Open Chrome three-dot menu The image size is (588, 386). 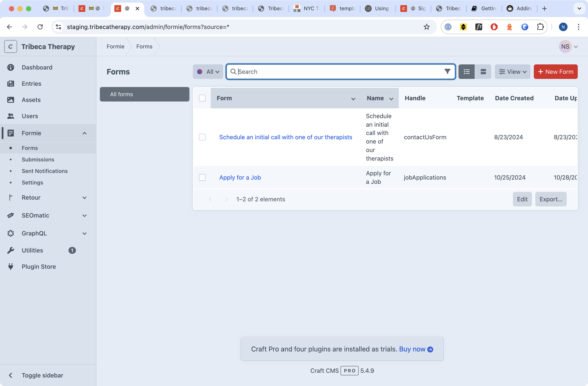pyautogui.click(x=578, y=27)
